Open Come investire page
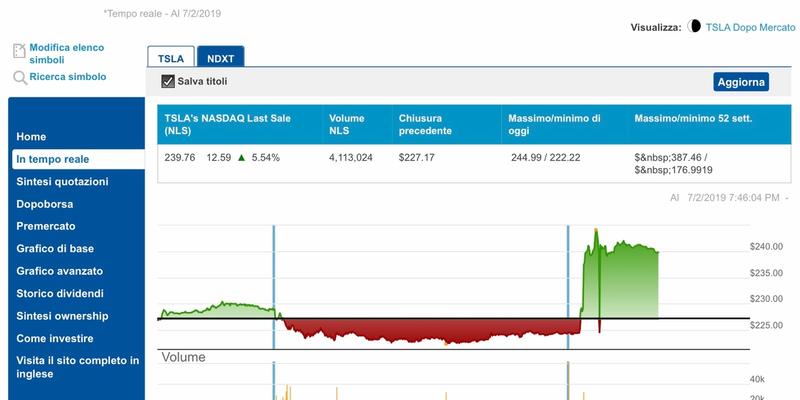Image resolution: width=800 pixels, height=400 pixels. pos(55,338)
